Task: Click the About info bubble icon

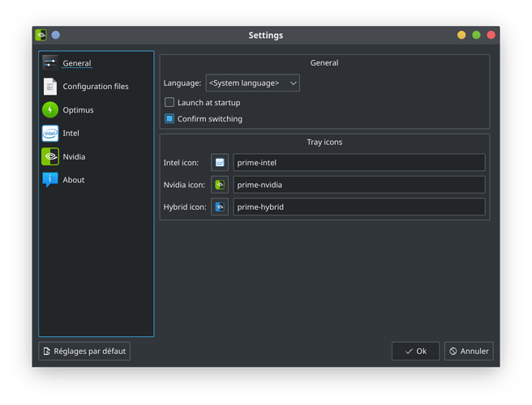Action: click(x=50, y=180)
